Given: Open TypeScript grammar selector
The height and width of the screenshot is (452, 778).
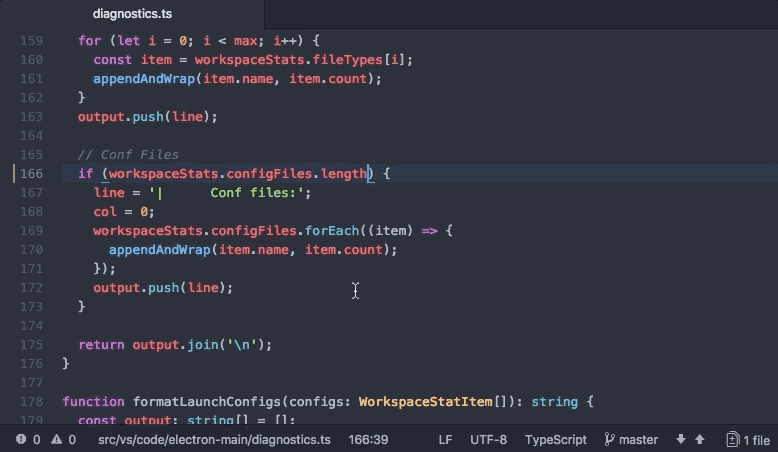Looking at the screenshot, I should coord(556,440).
